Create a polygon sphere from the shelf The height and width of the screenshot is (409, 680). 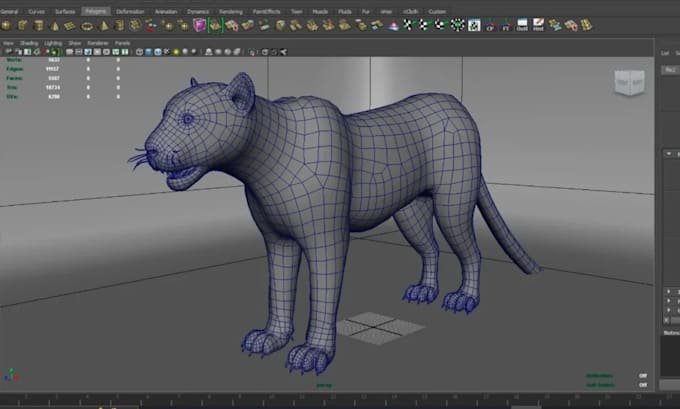point(6,25)
